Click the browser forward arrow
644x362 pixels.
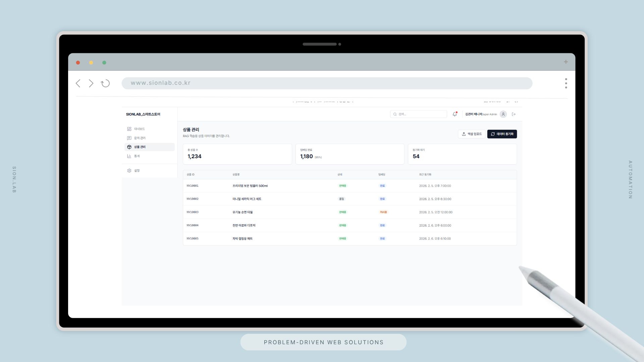tap(91, 83)
